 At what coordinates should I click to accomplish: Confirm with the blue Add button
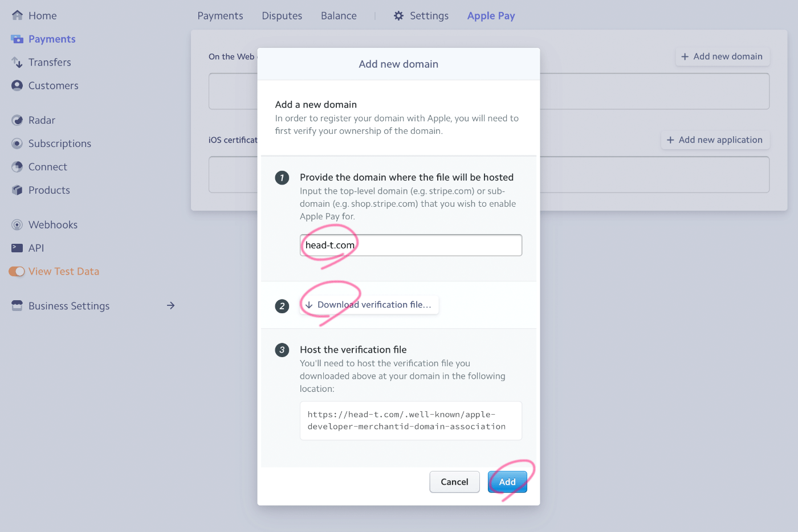[507, 482]
